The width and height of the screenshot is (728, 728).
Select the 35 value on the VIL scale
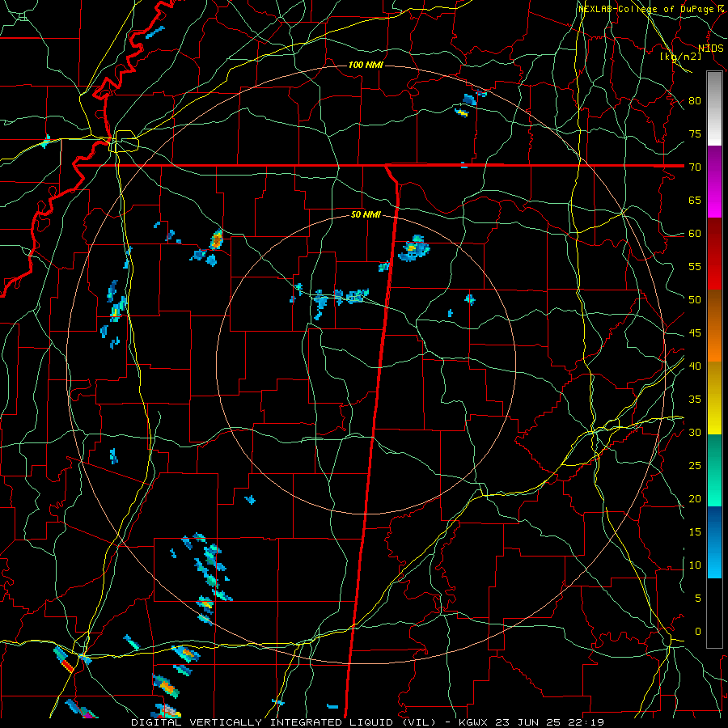[x=695, y=400]
